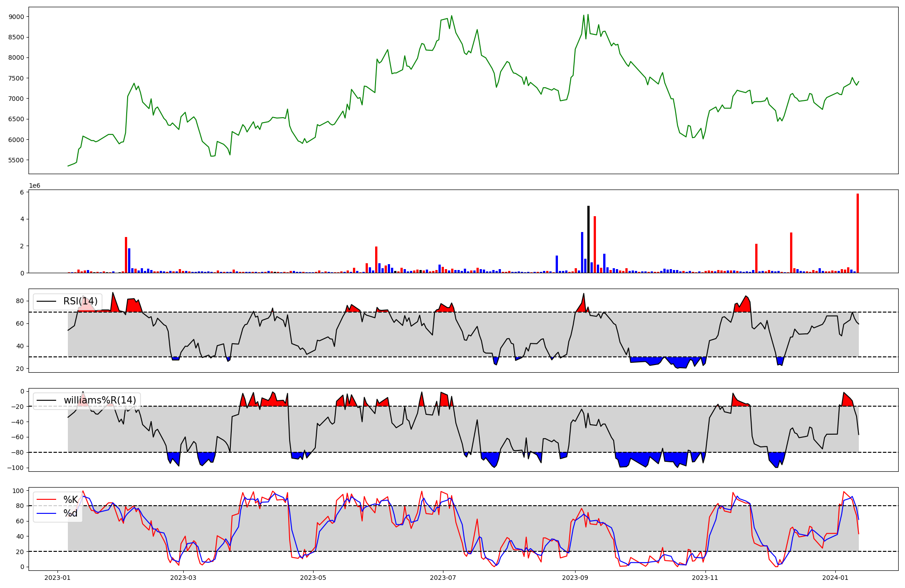
Task: Click the RSI(14) legend label
Action: coord(80,301)
